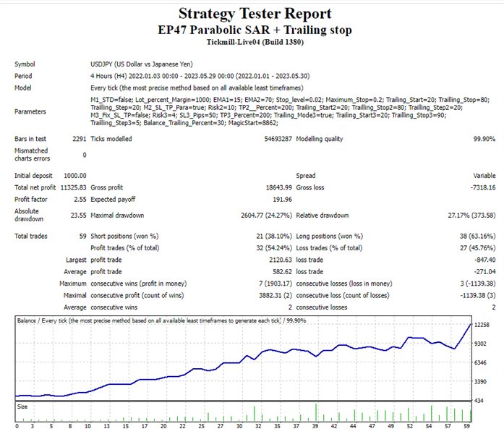Image resolution: width=504 pixels, height=434 pixels.
Task: Click the balance chart axis label 3390
Action: [x=481, y=382]
